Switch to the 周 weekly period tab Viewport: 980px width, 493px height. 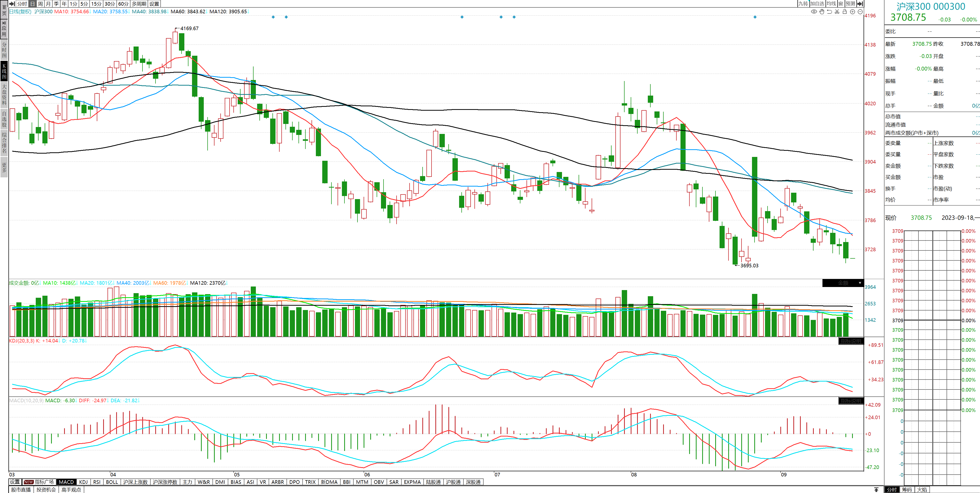(x=40, y=3)
